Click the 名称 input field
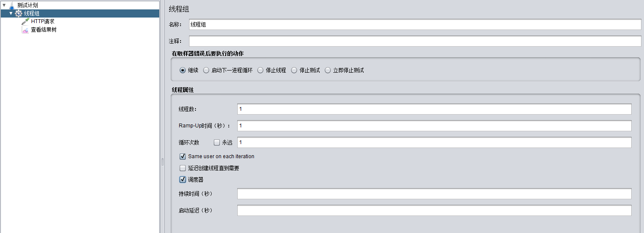Image resolution: width=644 pixels, height=233 pixels. point(415,25)
